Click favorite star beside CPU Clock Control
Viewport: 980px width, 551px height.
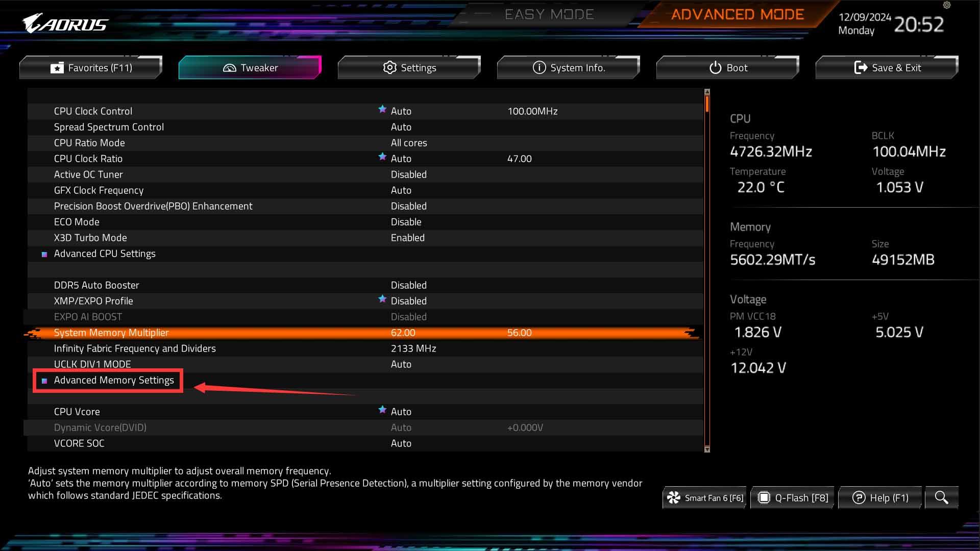pyautogui.click(x=382, y=109)
